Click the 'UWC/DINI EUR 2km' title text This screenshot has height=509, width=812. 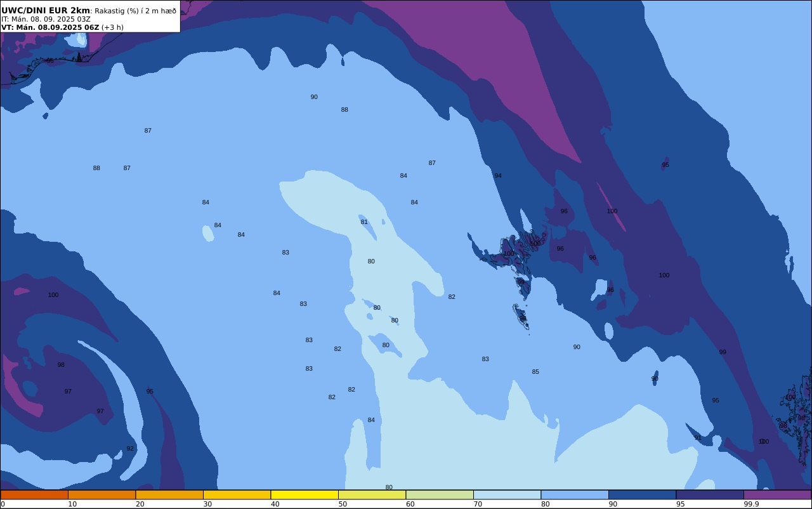pyautogui.click(x=46, y=11)
